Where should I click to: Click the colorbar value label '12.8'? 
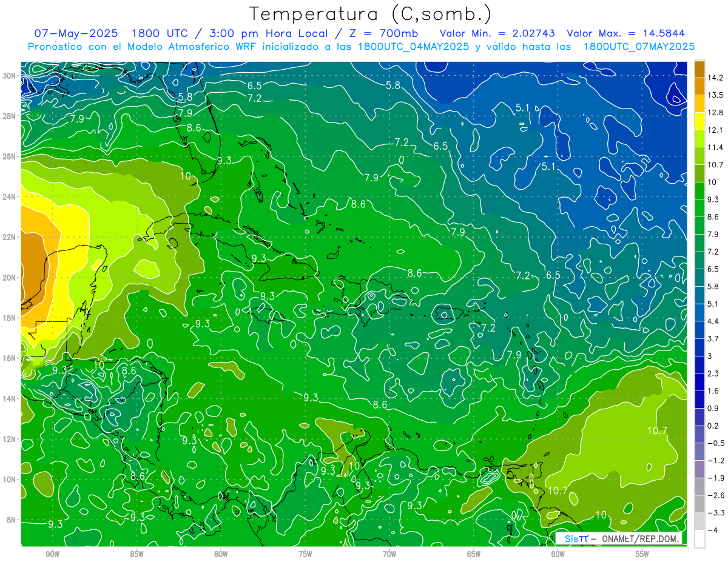(x=716, y=112)
